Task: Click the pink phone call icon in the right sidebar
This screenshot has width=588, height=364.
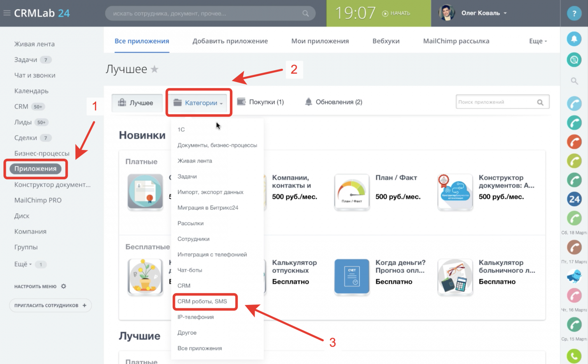Action: tap(574, 295)
